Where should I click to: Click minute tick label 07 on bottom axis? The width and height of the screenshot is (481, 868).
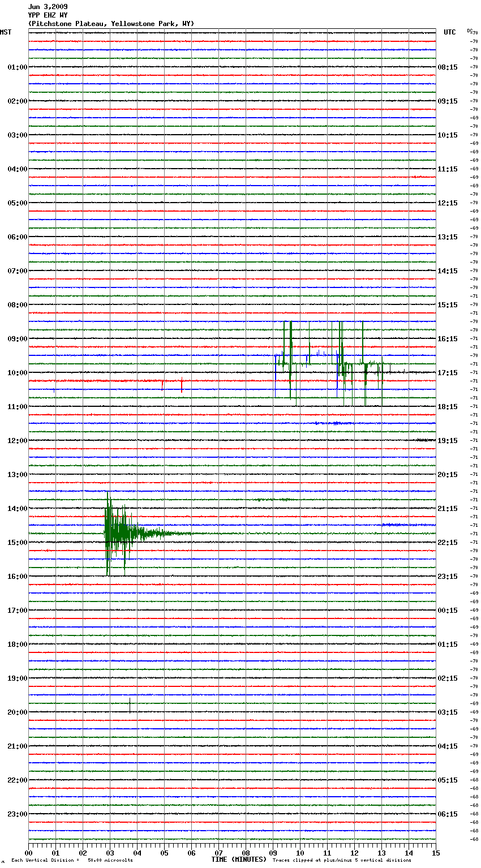click(x=218, y=853)
